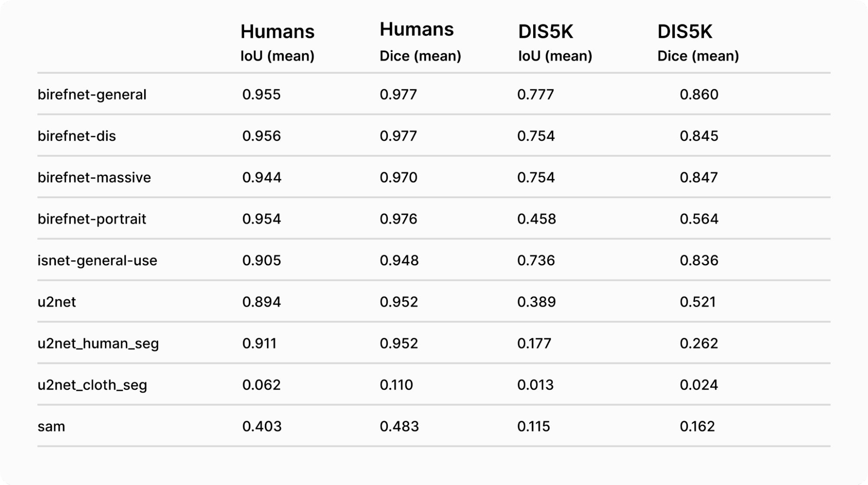Click the isnet-general-use row label
Screen dimensions: 868x485
97,260
